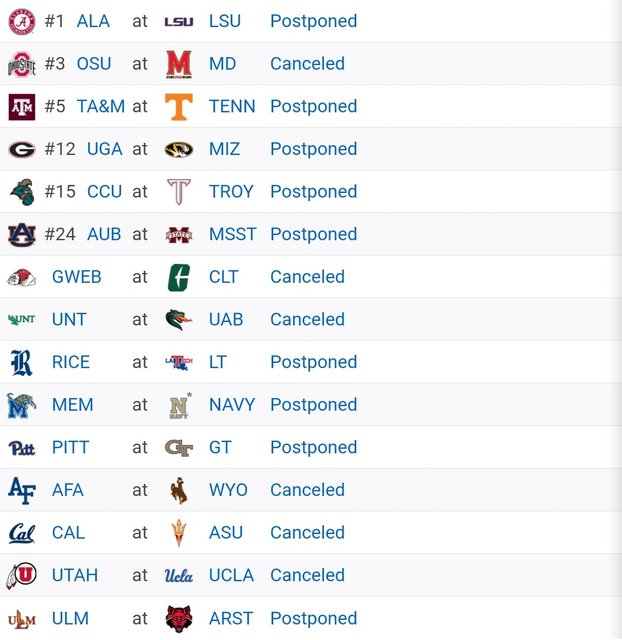Click the Auburn AU logo
This screenshot has width=622, height=640.
21,234
